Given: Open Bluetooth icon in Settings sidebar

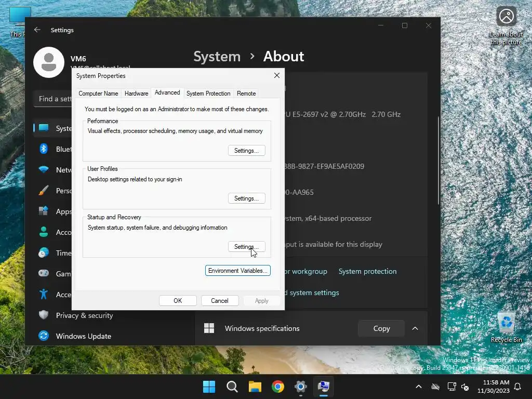Looking at the screenshot, I should coord(44,149).
